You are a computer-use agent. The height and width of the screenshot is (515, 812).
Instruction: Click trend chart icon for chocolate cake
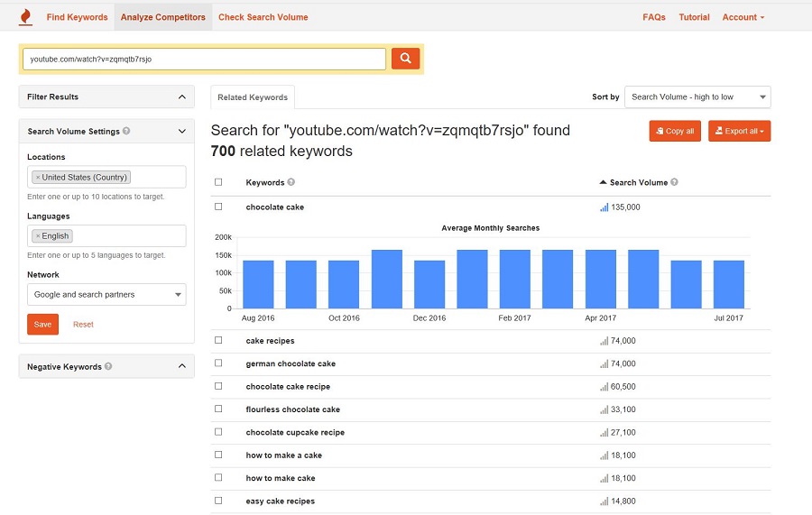[604, 207]
